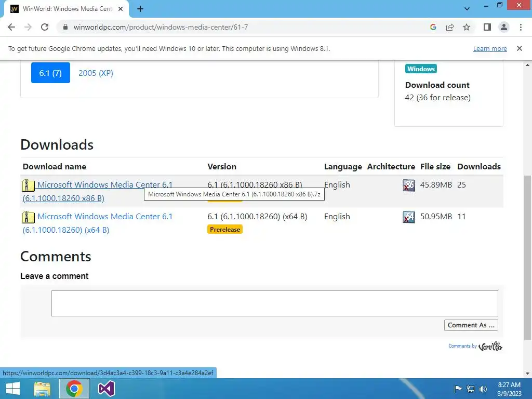Dismiss the Chrome update notification bar
532x399 pixels.
(519, 48)
